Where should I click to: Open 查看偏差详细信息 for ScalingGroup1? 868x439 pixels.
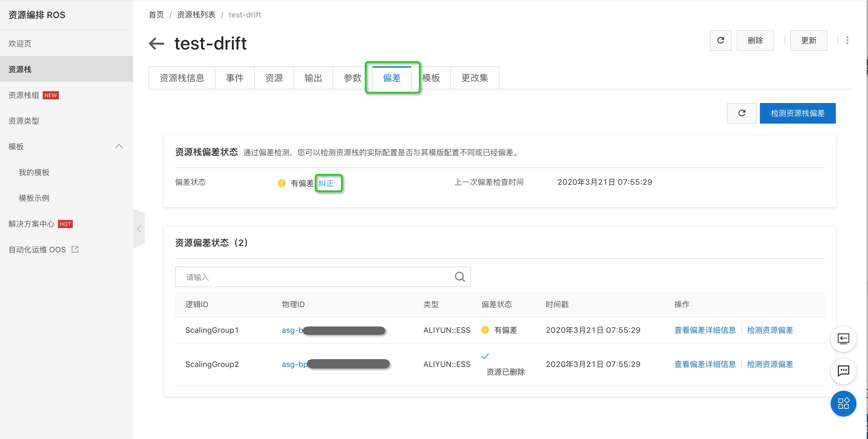click(705, 330)
